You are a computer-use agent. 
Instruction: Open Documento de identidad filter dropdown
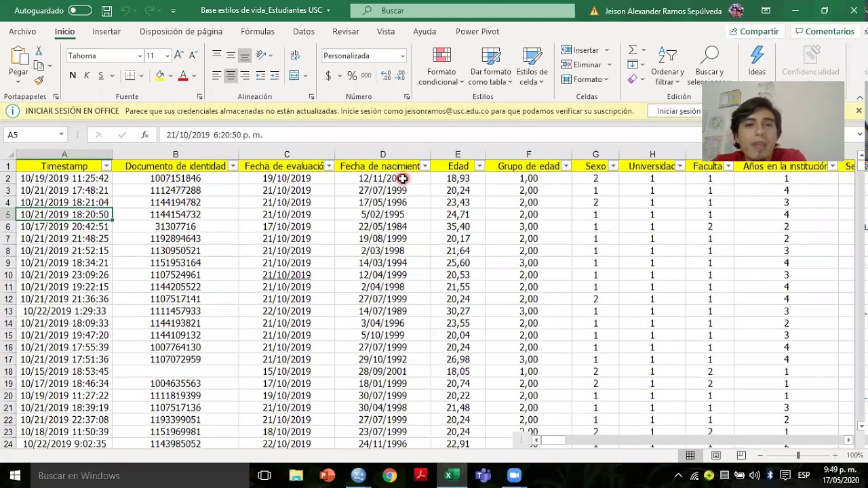click(233, 166)
